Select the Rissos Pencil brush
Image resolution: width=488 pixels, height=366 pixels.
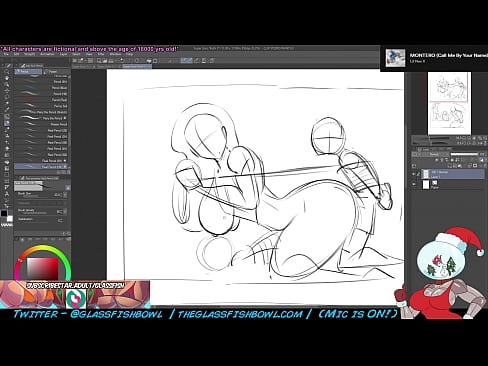pyautogui.click(x=42, y=124)
